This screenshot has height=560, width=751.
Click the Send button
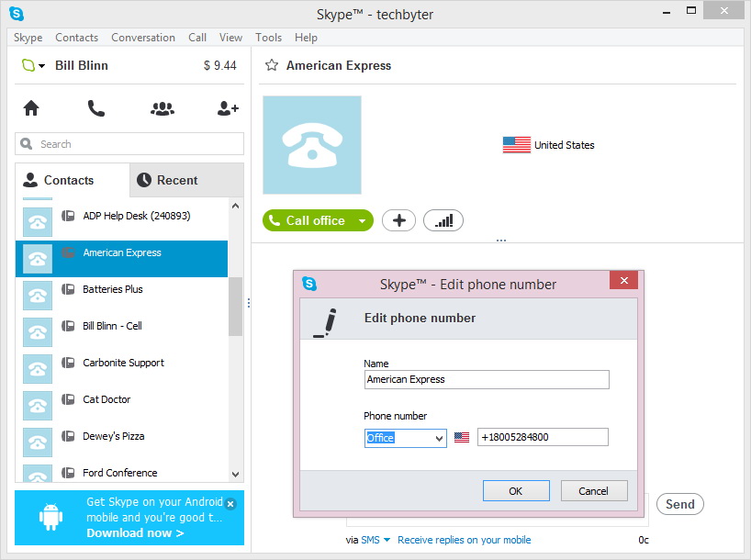(x=679, y=504)
